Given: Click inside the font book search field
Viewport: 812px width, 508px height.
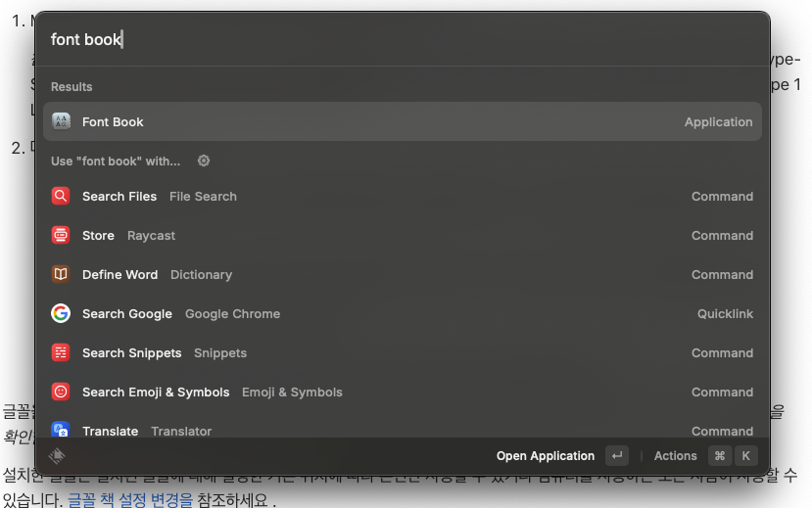Looking at the screenshot, I should pos(403,39).
